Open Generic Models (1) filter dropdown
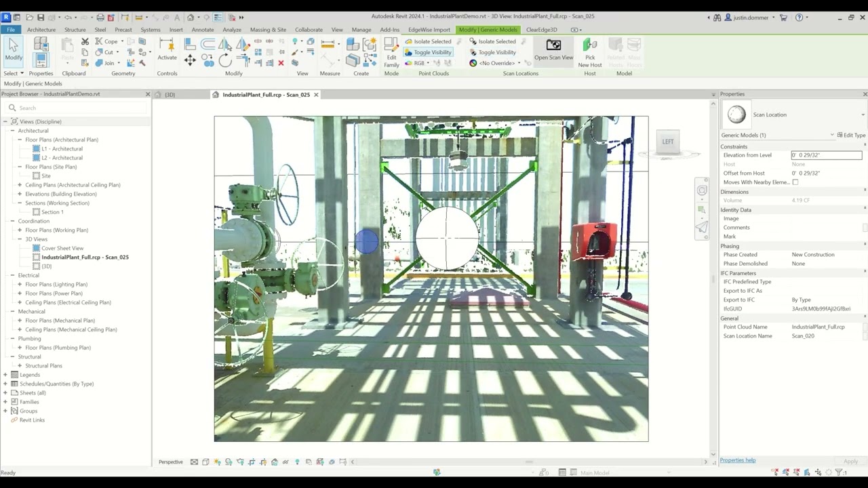Viewport: 868px width, 488px height. 832,135
